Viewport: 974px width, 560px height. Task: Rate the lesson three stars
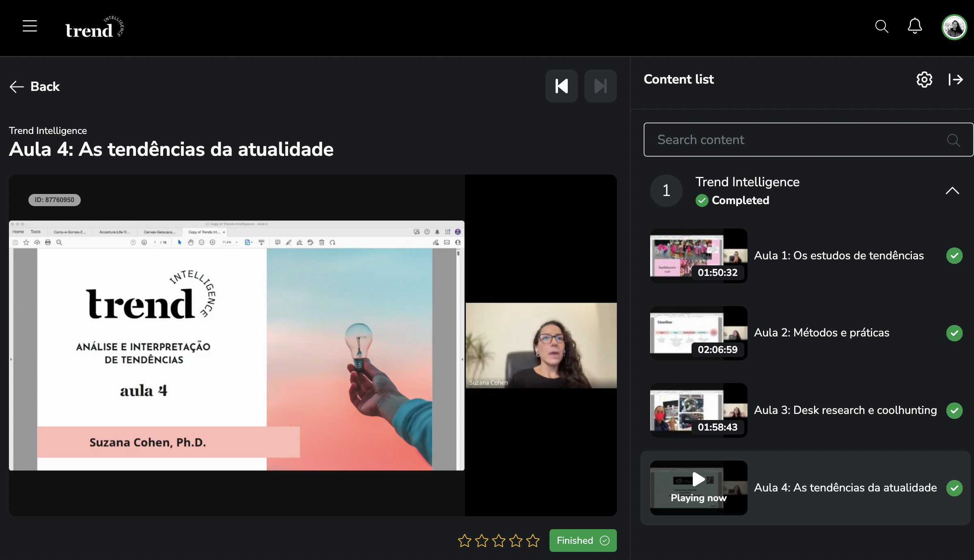[x=499, y=541]
